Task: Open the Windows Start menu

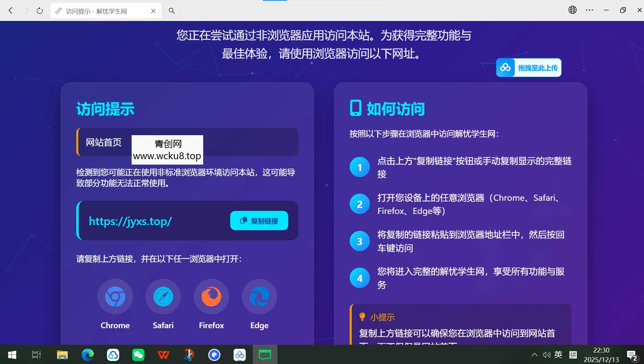Action: click(11, 355)
